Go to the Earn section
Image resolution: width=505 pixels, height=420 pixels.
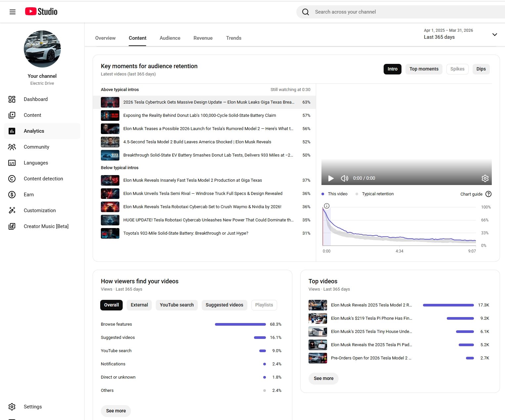(28, 195)
